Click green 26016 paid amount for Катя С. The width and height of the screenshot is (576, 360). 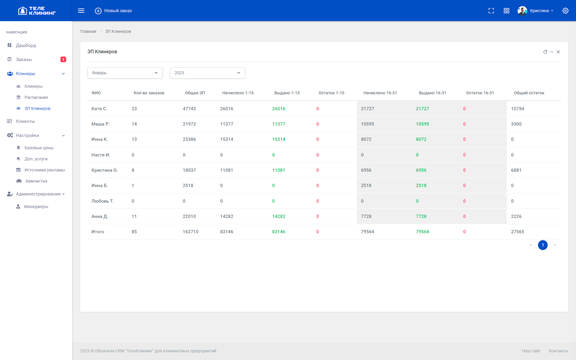[279, 109]
